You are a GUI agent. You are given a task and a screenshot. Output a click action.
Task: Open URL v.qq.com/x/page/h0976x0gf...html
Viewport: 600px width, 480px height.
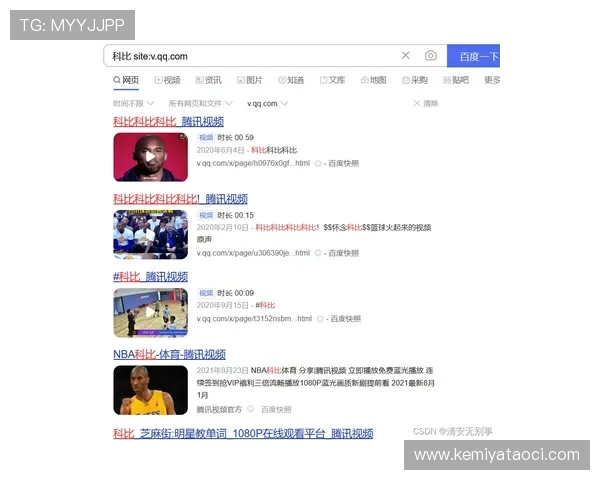coord(253,163)
